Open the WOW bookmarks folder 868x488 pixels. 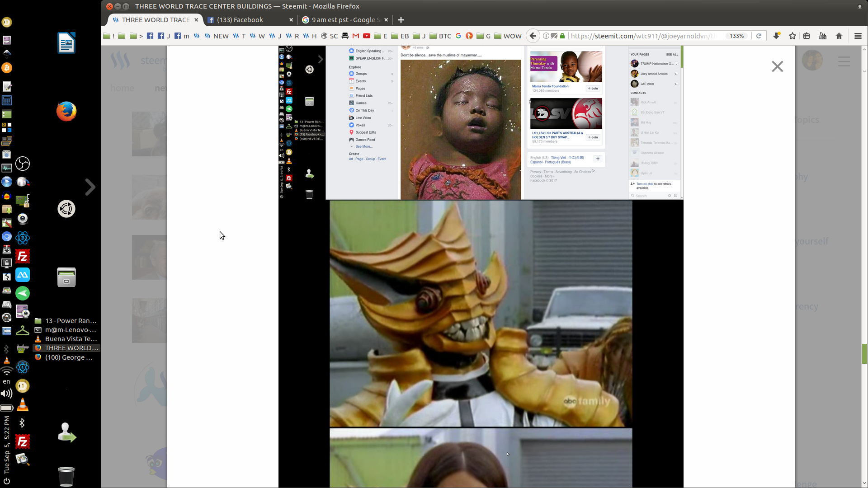tap(508, 36)
